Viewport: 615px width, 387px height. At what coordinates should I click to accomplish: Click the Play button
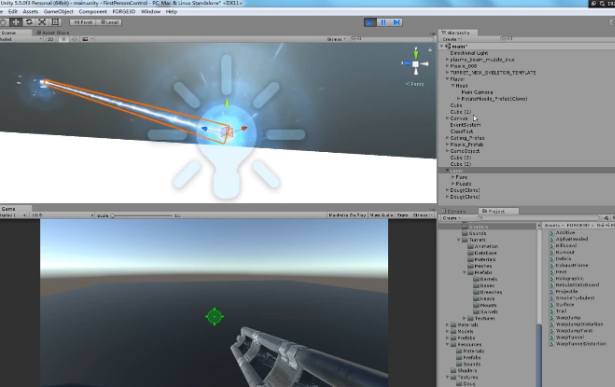pos(370,22)
